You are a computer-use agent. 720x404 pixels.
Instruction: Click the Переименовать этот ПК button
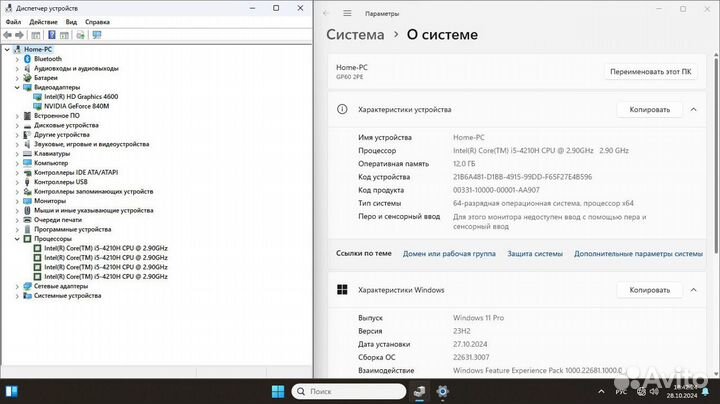[650, 72]
